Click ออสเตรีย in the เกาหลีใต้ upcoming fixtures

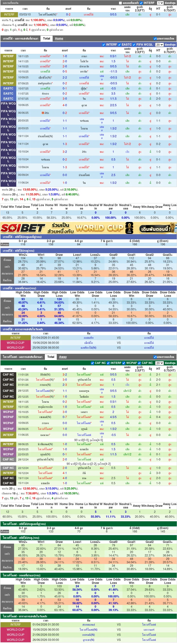coord(88,338)
